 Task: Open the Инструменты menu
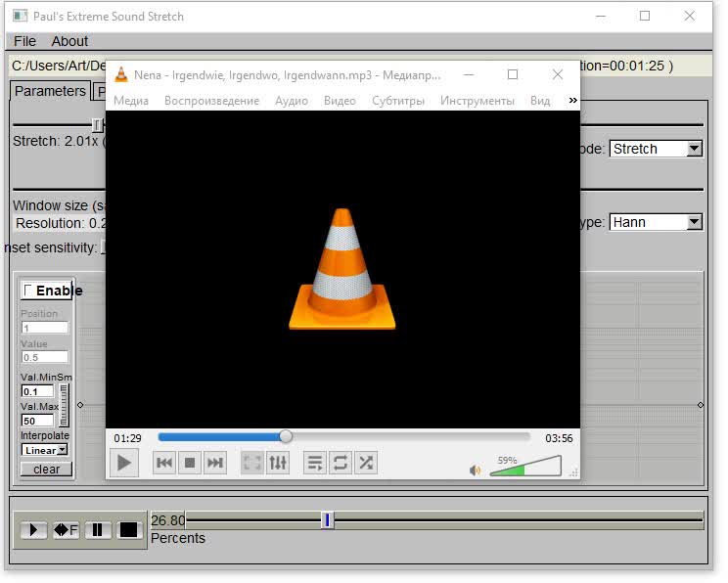pos(478,101)
